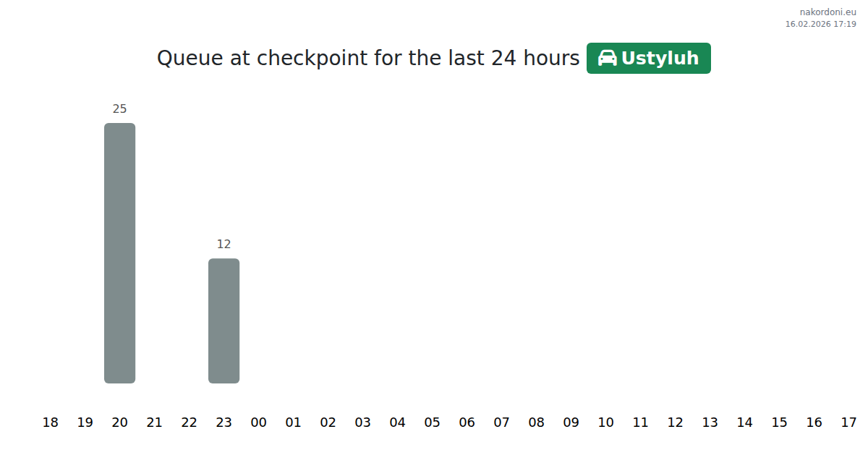The image size is (868, 471).
Task: Click the 16.02.2026 17:19 timestamp
Action: point(820,25)
